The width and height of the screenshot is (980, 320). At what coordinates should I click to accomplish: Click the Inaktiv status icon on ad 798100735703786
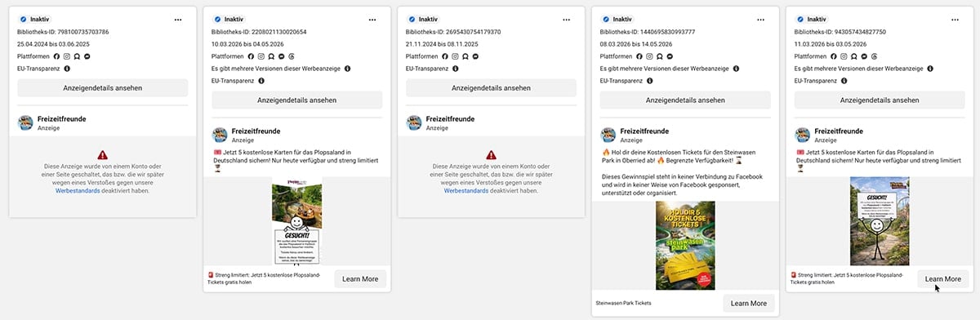(x=22, y=19)
